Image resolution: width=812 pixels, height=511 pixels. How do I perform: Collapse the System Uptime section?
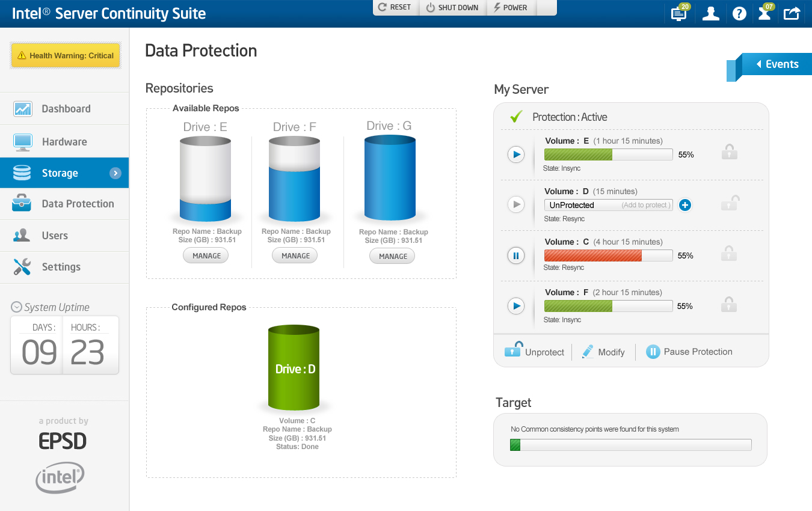pyautogui.click(x=16, y=307)
